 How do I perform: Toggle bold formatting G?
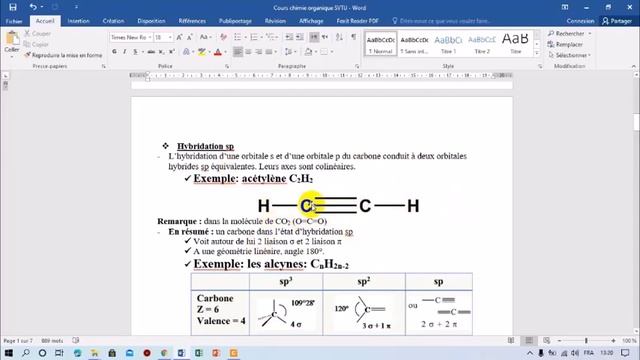click(114, 52)
